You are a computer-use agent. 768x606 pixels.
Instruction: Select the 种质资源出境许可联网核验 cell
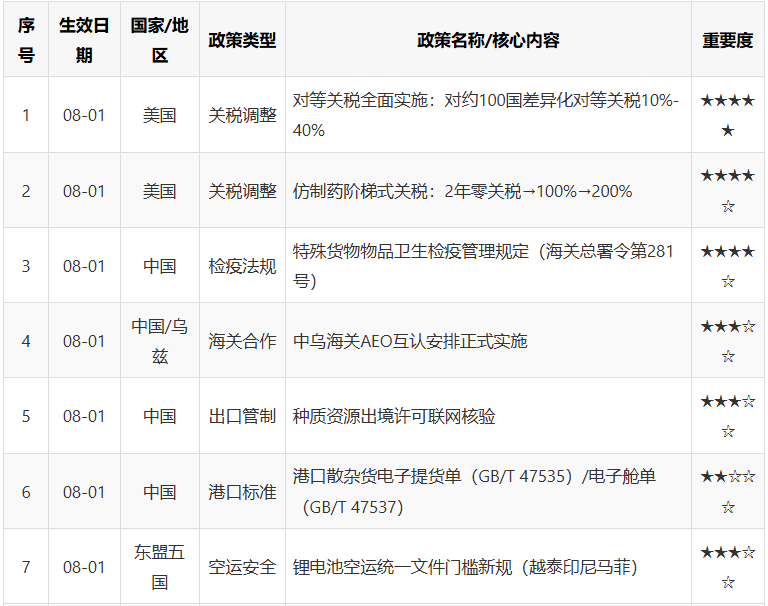pyautogui.click(x=488, y=416)
